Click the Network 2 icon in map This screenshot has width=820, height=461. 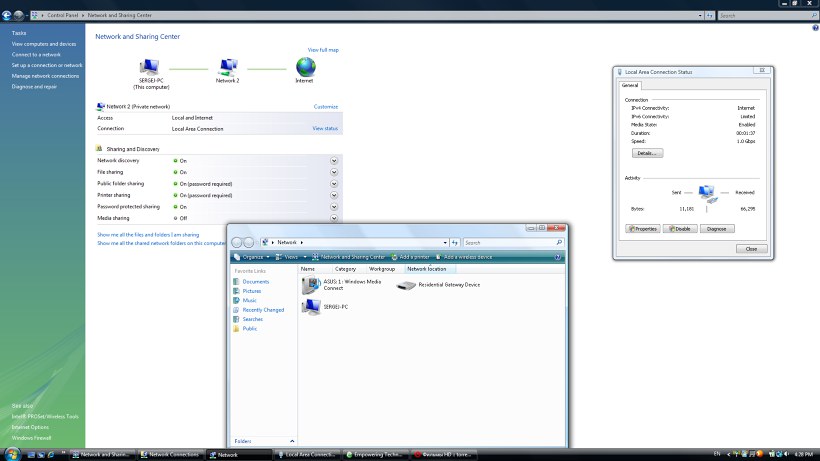[x=228, y=67]
